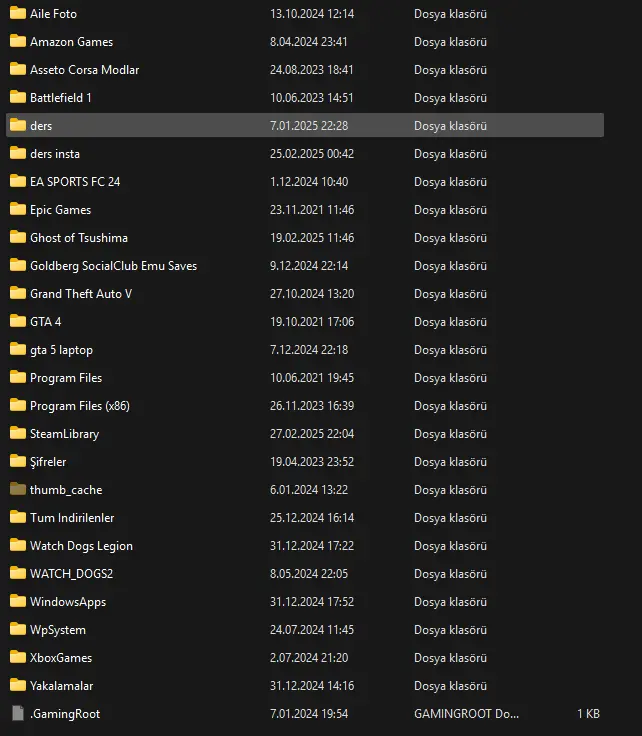Image resolution: width=642 pixels, height=736 pixels.
Task: Select the Amazon Games folder name
Action: (x=71, y=42)
